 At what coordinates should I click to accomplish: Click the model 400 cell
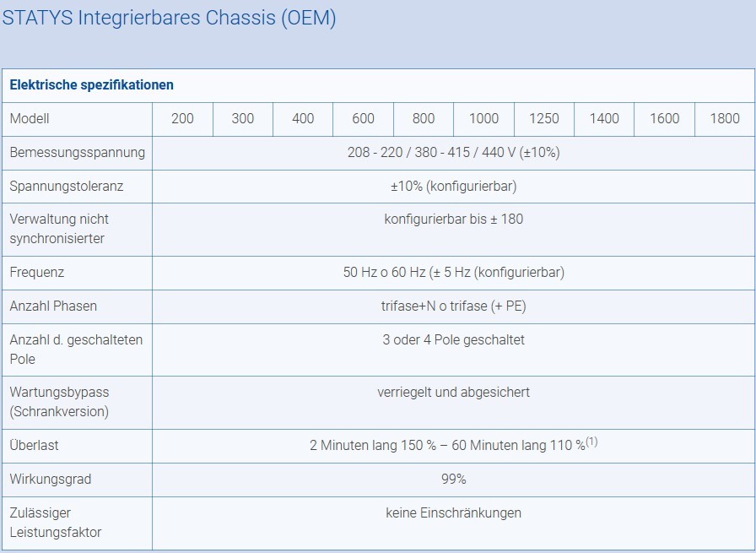(303, 119)
